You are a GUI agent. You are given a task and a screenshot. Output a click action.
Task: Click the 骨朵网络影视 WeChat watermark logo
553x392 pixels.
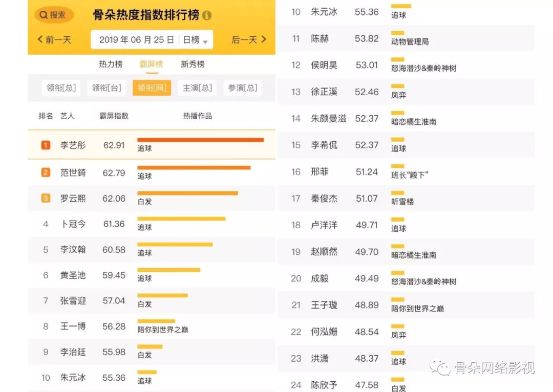click(440, 367)
